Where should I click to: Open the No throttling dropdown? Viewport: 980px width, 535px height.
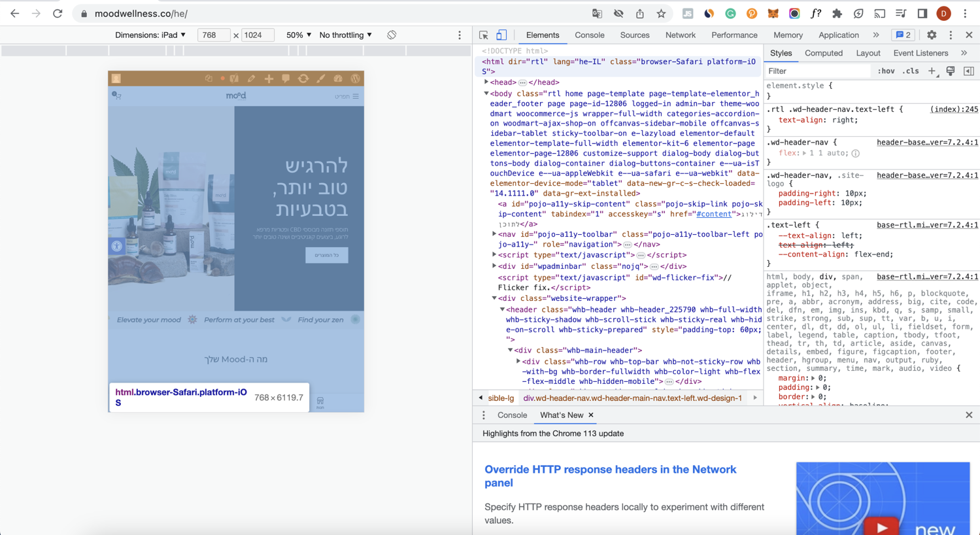[x=345, y=35]
